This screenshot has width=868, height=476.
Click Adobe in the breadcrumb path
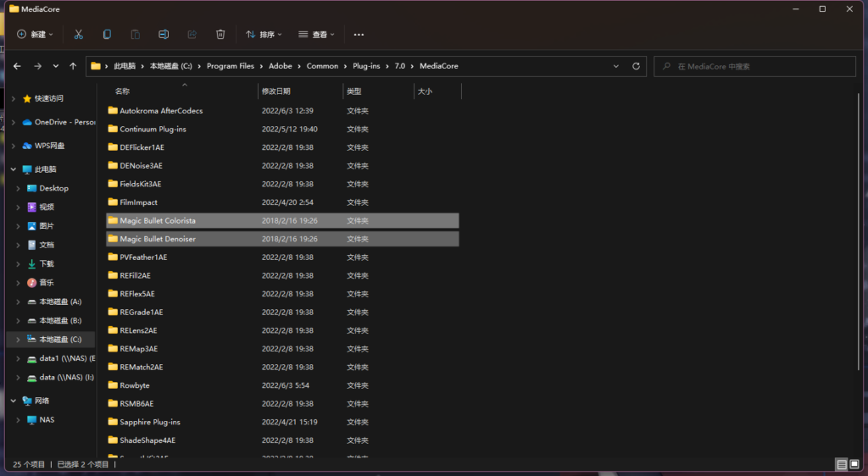point(280,66)
